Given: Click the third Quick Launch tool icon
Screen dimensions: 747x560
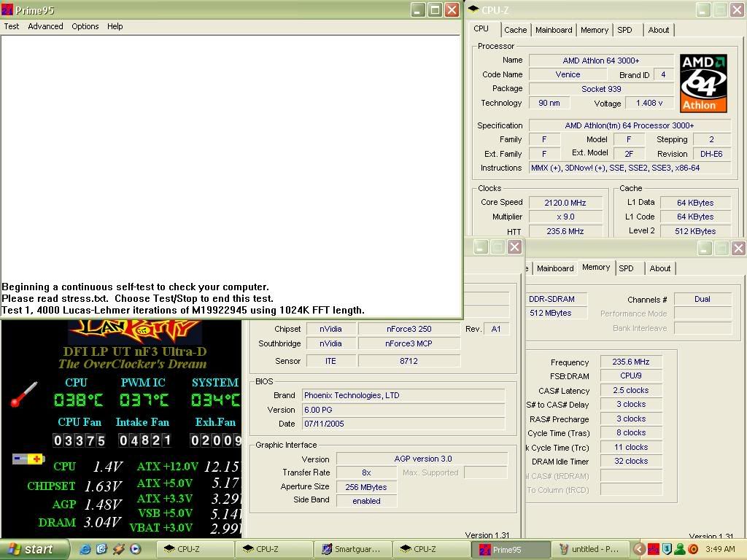Looking at the screenshot, I should [118, 549].
